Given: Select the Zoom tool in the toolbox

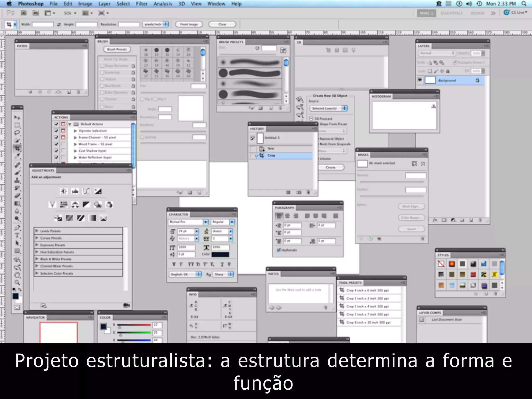Looking at the screenshot, I should pyautogui.click(x=17, y=282).
